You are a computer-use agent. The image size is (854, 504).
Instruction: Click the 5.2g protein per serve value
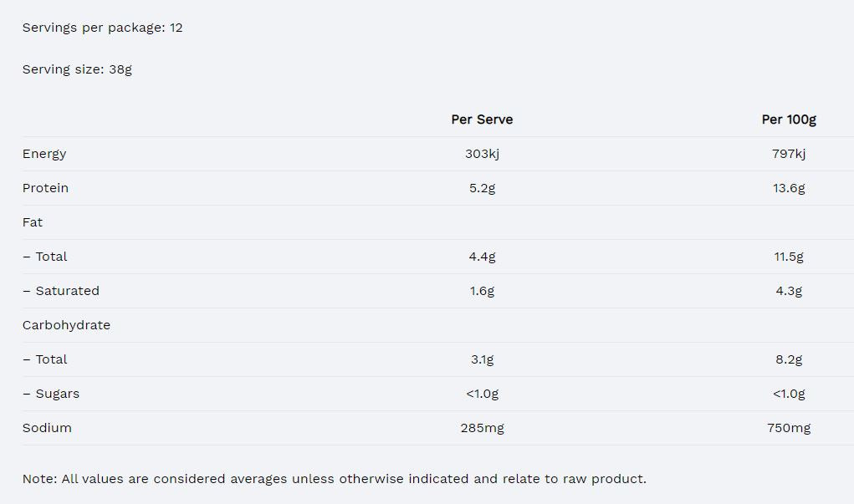click(482, 188)
